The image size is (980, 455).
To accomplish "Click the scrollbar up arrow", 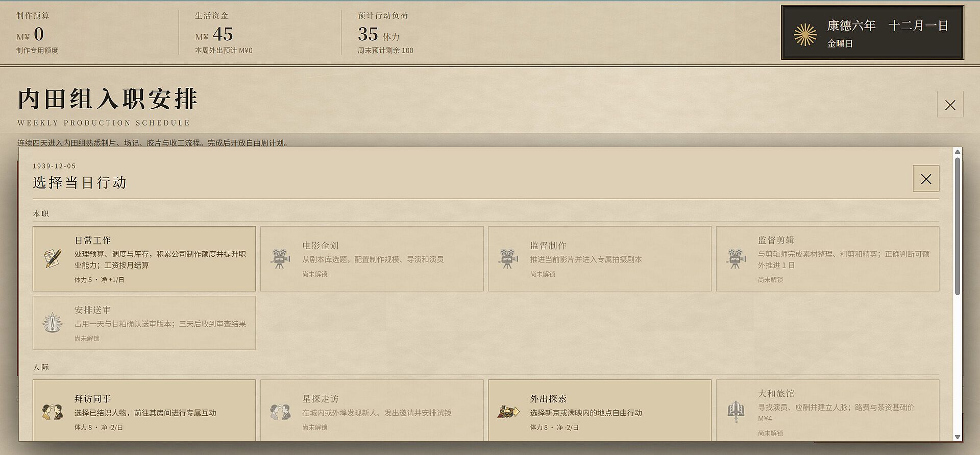I will 958,152.
